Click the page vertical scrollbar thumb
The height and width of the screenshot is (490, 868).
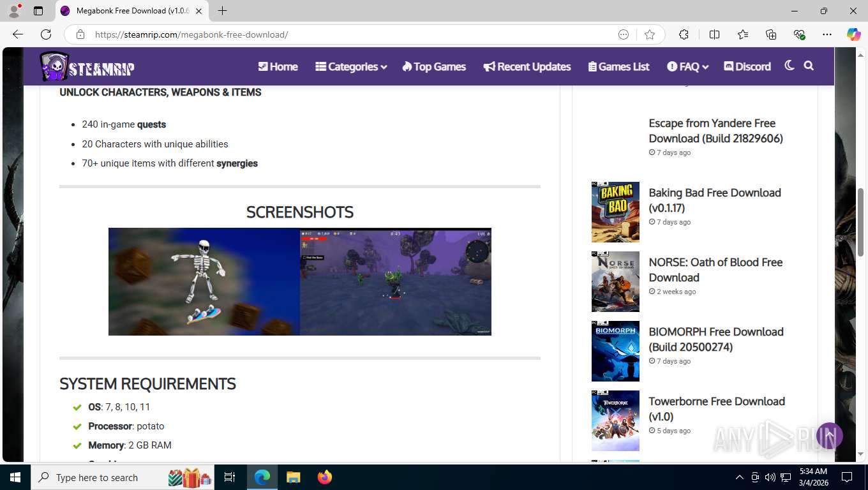click(x=860, y=223)
